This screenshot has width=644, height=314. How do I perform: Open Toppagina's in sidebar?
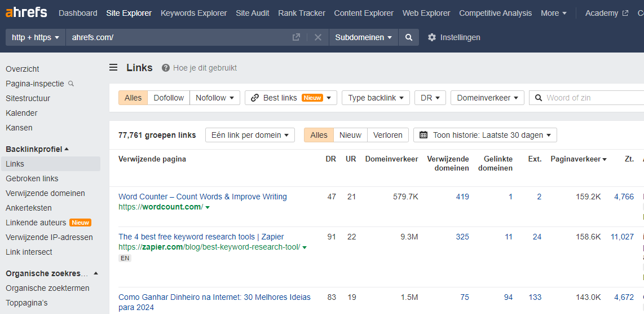click(x=27, y=303)
